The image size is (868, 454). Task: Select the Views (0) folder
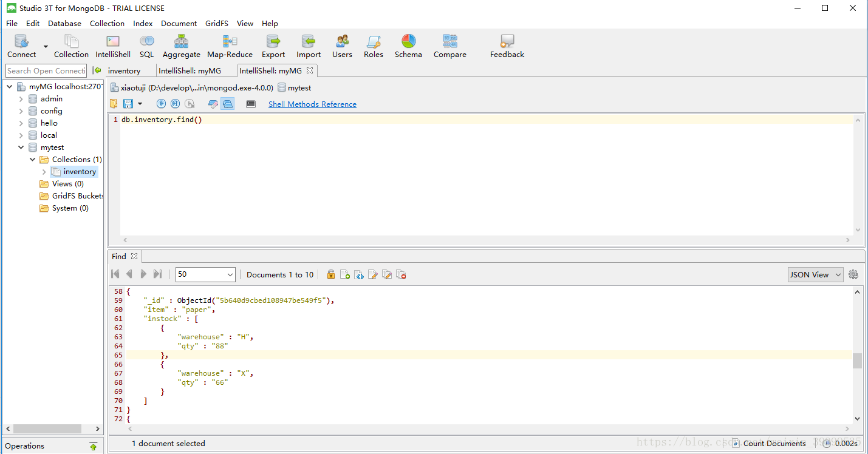tap(62, 184)
